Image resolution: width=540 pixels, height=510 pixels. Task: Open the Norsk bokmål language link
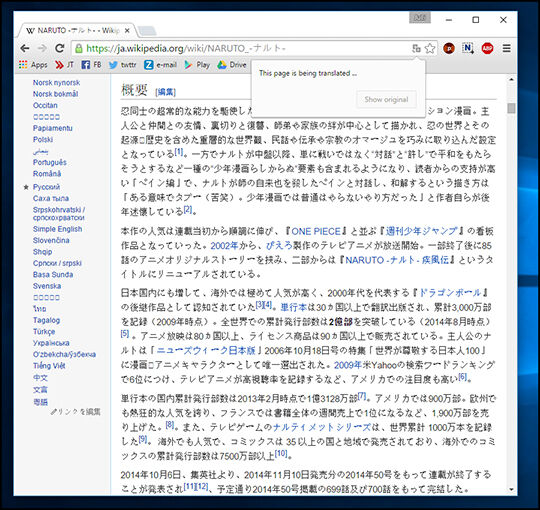pyautogui.click(x=55, y=94)
